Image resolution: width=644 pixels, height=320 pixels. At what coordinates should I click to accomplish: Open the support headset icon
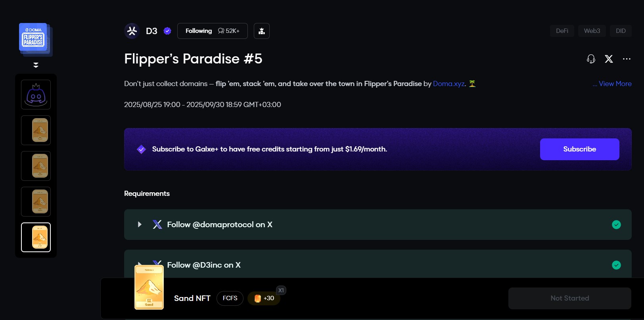[591, 59]
